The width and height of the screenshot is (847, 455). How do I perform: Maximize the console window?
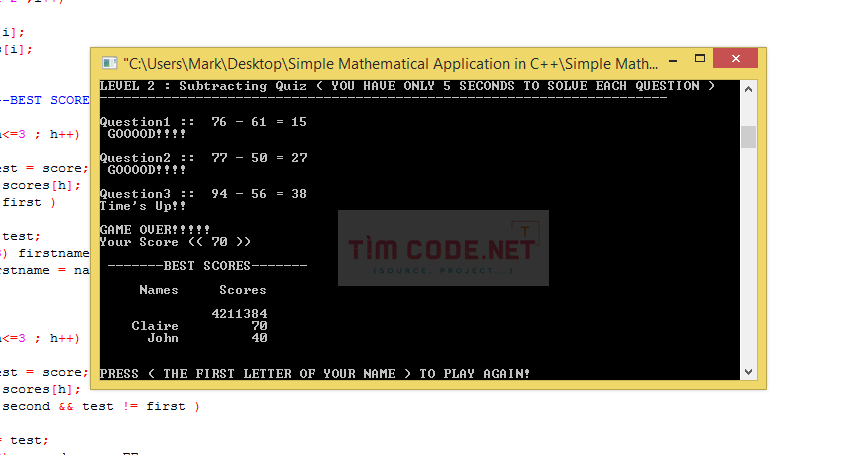(700, 58)
